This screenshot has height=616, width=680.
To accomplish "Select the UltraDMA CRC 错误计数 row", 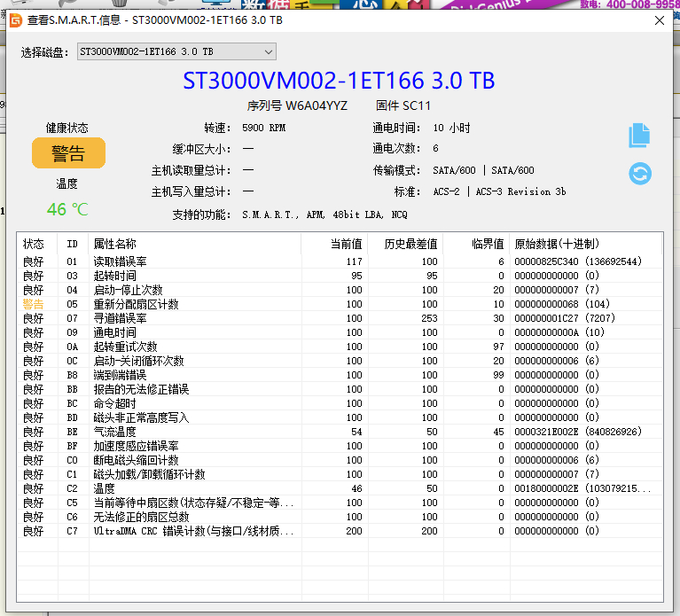I will [340, 531].
